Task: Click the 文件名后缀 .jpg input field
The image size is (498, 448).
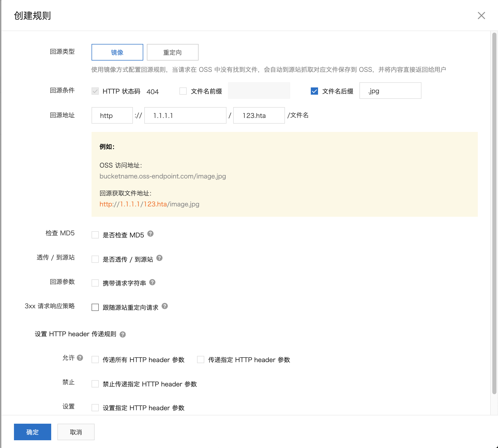Action: tap(390, 91)
